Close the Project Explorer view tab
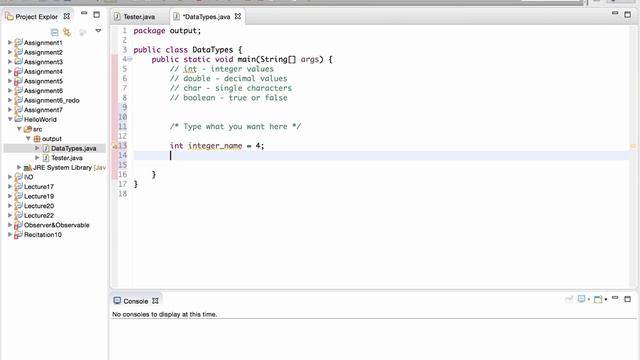640x360 pixels. (x=67, y=16)
